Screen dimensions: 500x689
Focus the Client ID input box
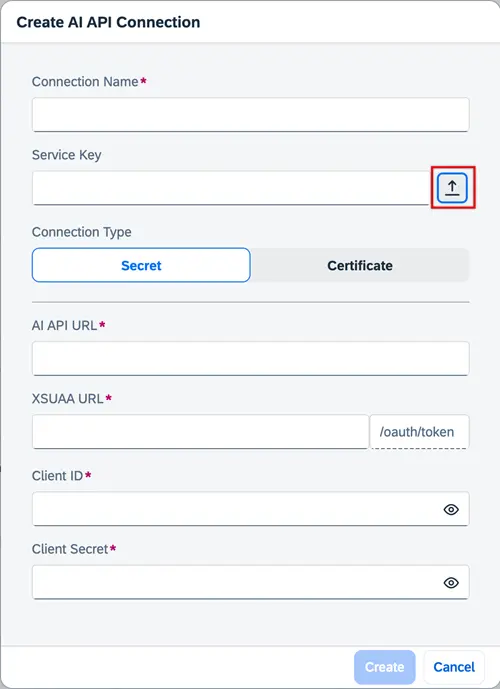pyautogui.click(x=250, y=509)
